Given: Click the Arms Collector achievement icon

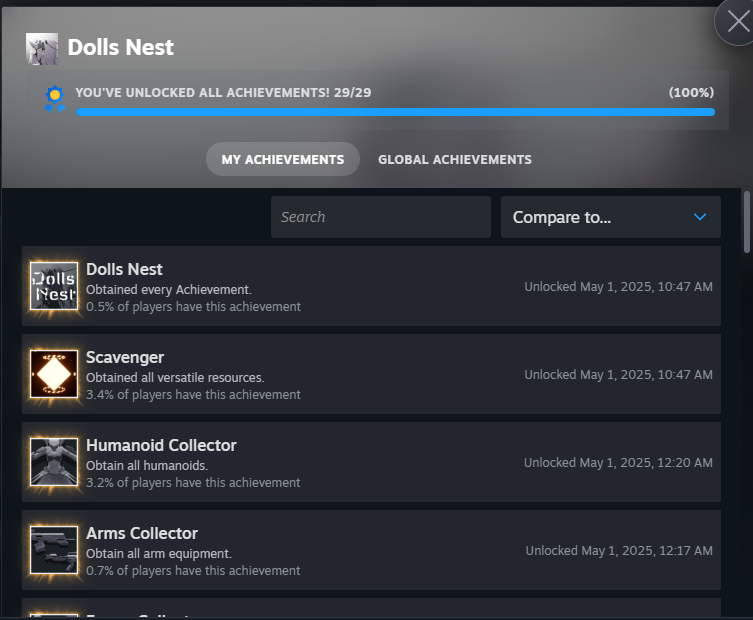Looking at the screenshot, I should click(54, 550).
